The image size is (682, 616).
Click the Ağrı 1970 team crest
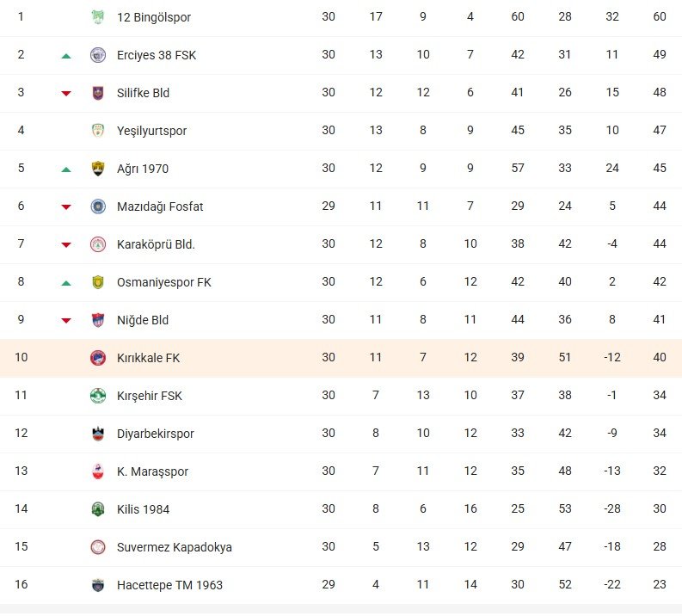[x=97, y=169]
